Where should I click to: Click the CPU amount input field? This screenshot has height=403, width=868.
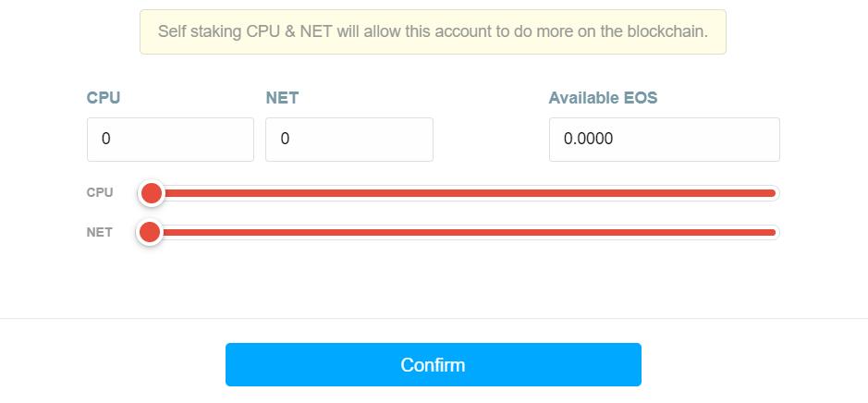point(170,140)
